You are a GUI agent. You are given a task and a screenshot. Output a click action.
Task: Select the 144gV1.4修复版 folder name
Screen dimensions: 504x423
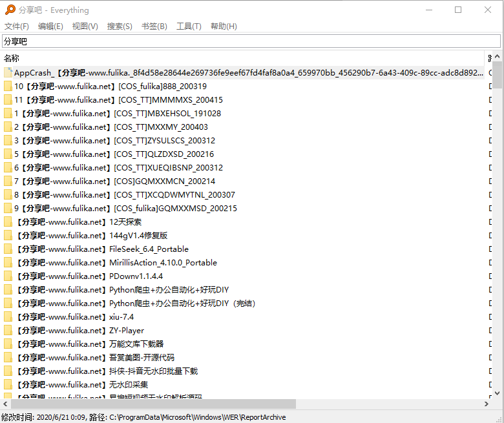(92, 236)
